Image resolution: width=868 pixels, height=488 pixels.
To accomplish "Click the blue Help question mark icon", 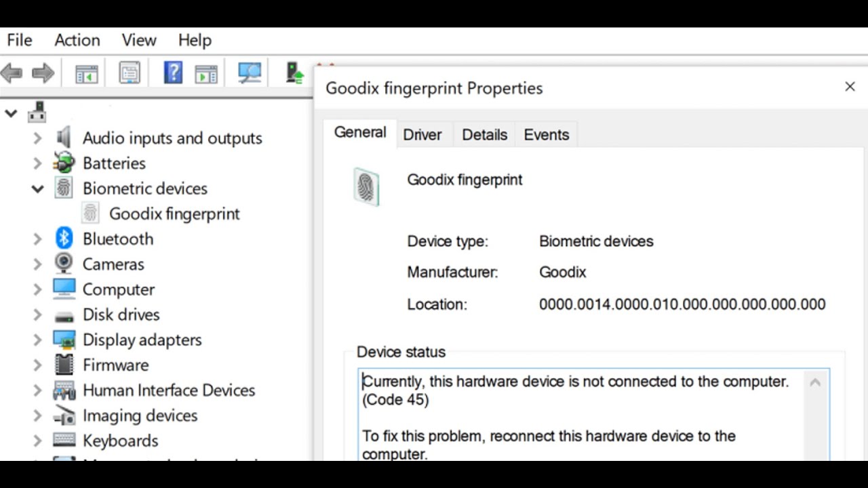I will click(173, 73).
